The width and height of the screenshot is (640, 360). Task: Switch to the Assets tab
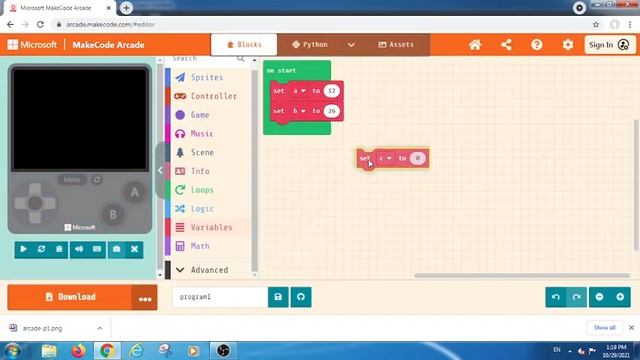[x=396, y=44]
